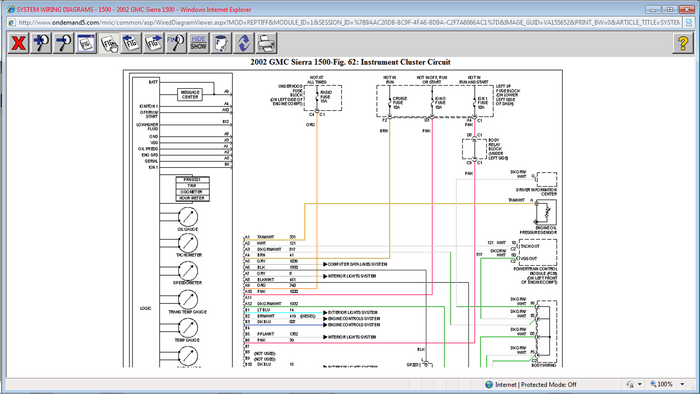Click inside the address bar URL field
Viewport: 700px width, 394px height.
[x=349, y=22]
